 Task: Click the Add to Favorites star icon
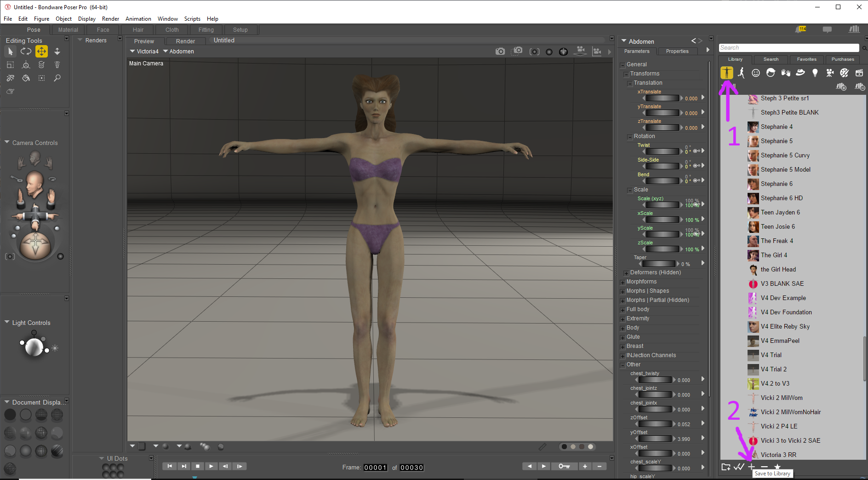coord(777,467)
